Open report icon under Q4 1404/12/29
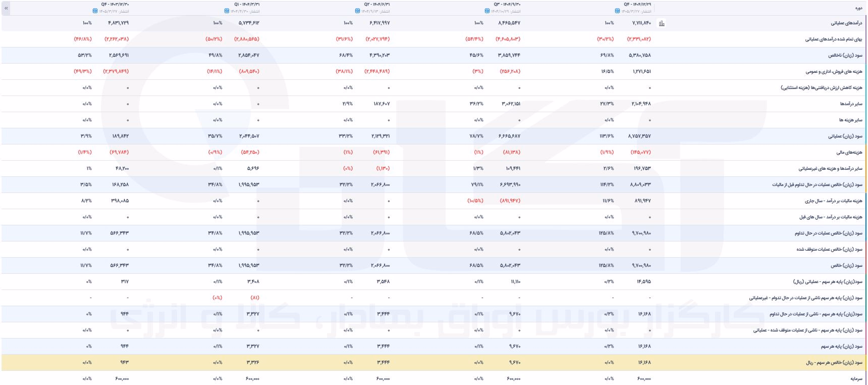Image resolution: width=868 pixels, height=385 pixels. tap(617, 11)
